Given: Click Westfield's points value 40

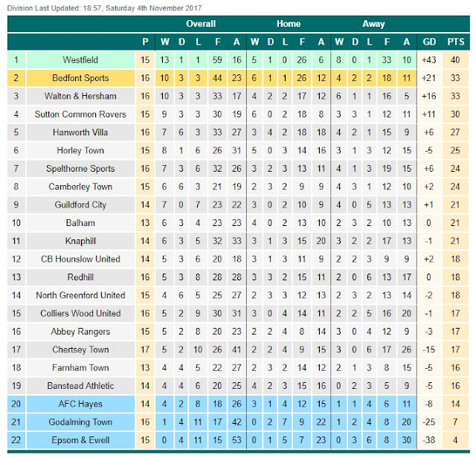Looking at the screenshot, I should (x=455, y=59).
